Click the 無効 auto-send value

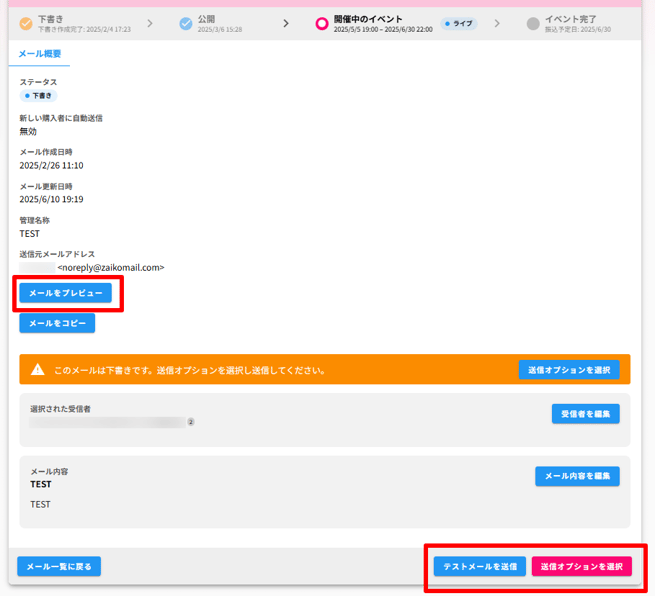[x=28, y=132]
